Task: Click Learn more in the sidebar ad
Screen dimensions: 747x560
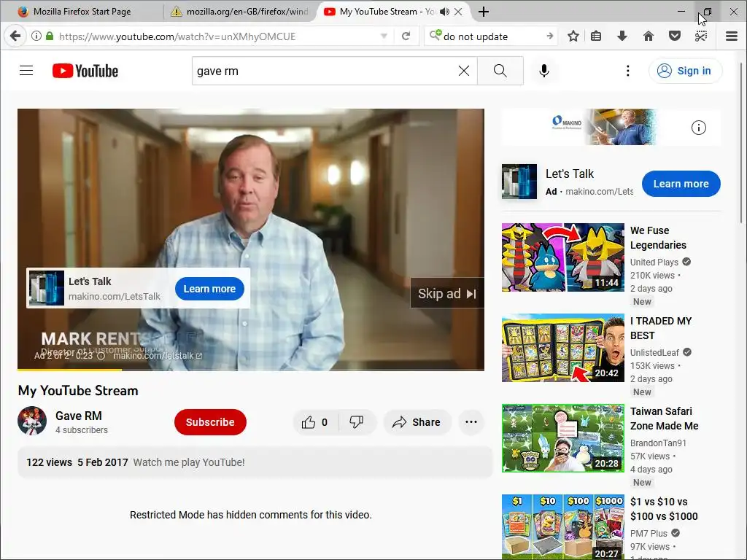Action: tap(681, 184)
